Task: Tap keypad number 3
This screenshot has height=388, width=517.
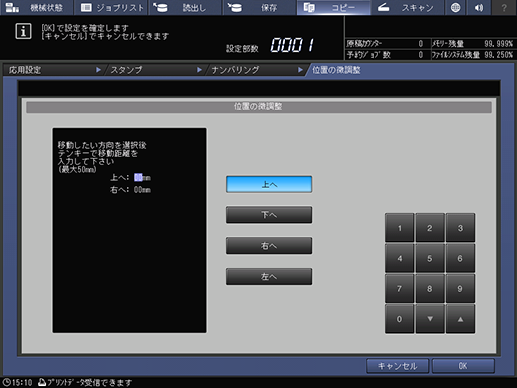Action: [460, 228]
